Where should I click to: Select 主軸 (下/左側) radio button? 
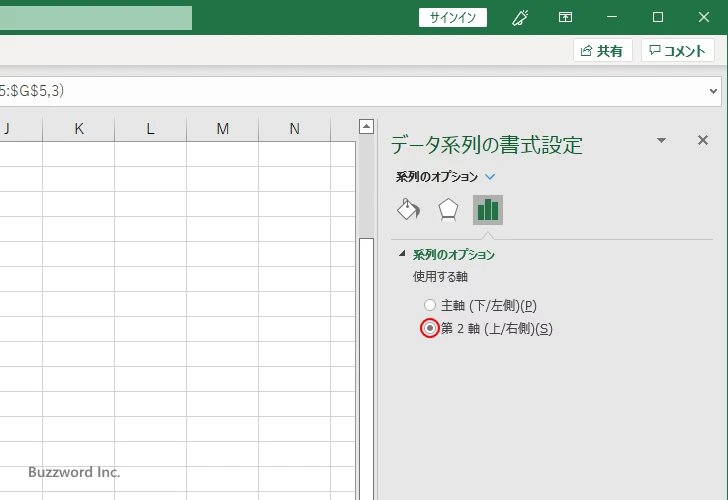430,305
